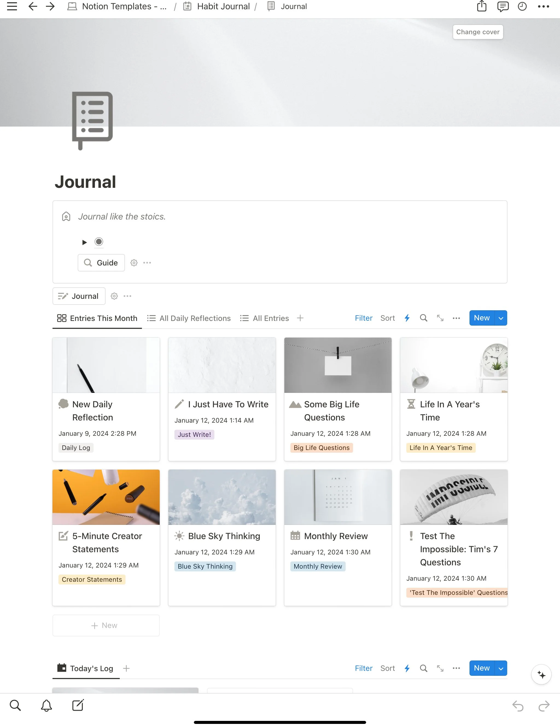Open page history clock icon
The width and height of the screenshot is (560, 728).
point(522,6)
